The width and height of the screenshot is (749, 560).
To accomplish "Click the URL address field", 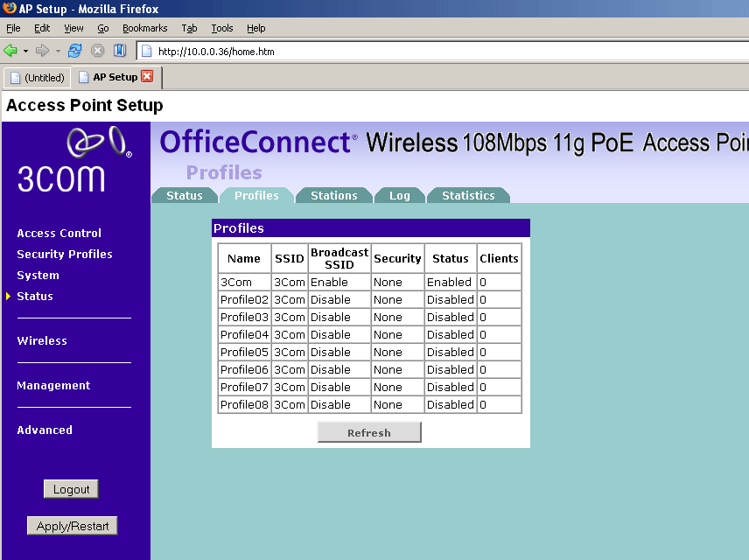I will point(444,51).
